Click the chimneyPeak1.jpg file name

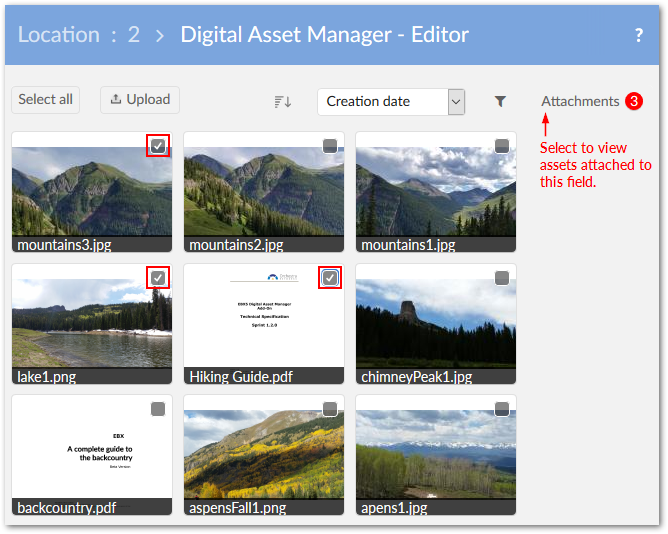click(417, 377)
